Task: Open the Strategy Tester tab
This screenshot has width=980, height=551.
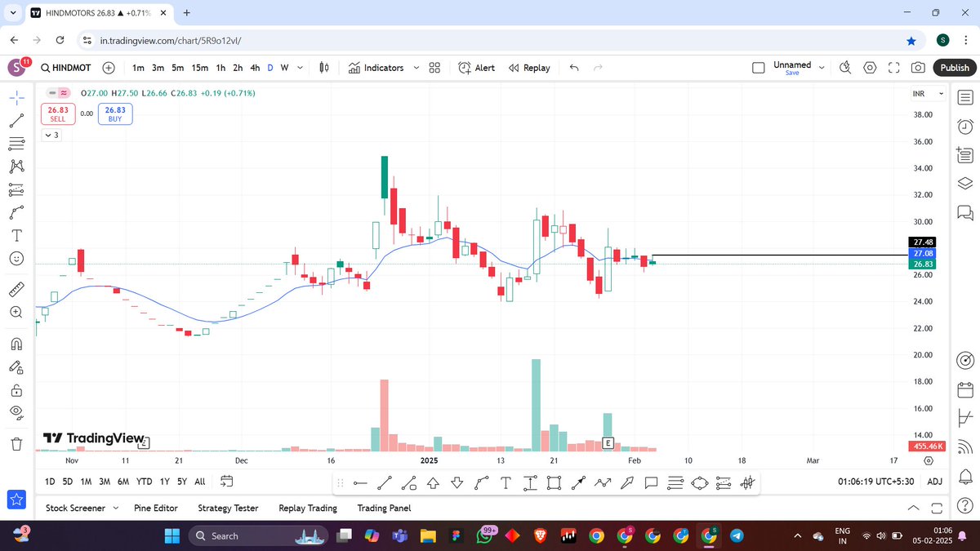Action: tap(228, 508)
